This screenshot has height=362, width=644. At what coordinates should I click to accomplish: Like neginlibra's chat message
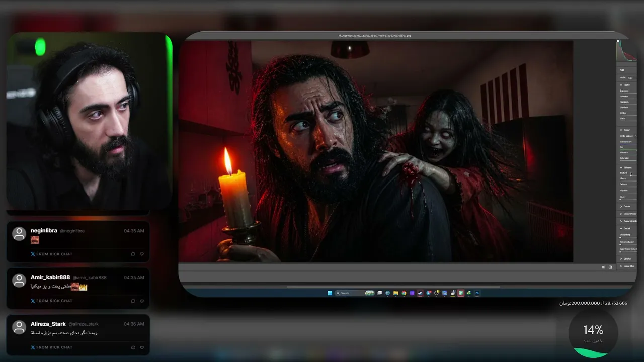[142, 254]
